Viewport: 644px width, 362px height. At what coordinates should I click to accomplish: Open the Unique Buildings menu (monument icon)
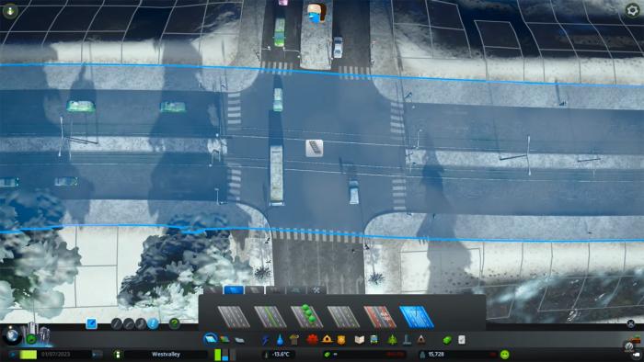pyautogui.click(x=407, y=339)
